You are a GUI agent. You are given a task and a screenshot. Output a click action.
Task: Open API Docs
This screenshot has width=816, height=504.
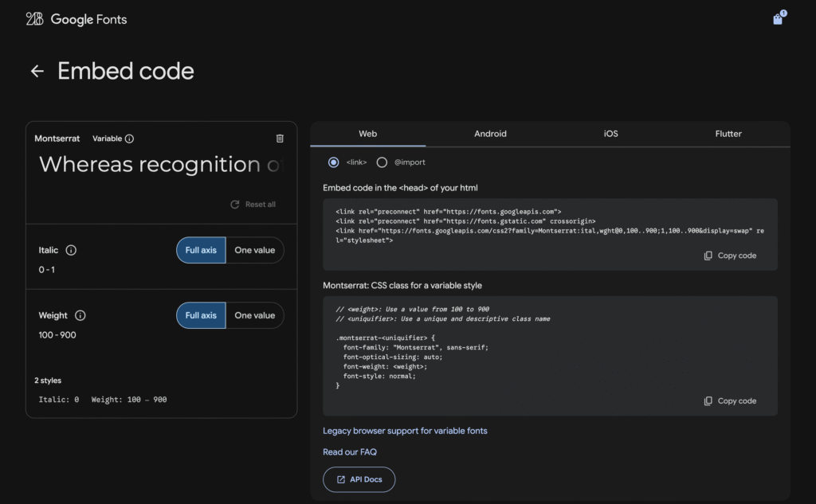[359, 479]
